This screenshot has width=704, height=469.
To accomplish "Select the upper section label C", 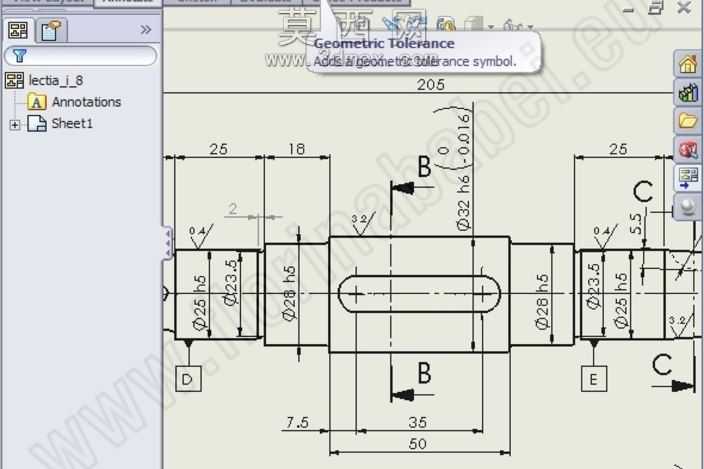I will (x=643, y=192).
